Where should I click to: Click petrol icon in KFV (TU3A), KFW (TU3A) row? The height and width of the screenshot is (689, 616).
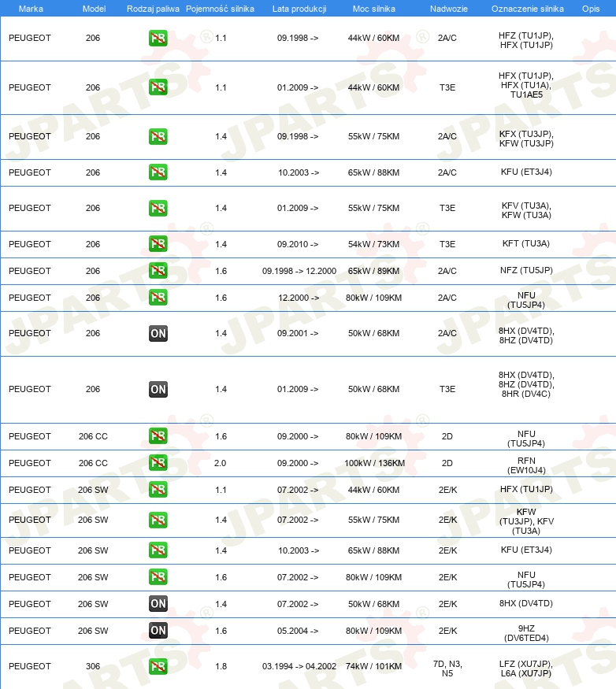(x=158, y=208)
